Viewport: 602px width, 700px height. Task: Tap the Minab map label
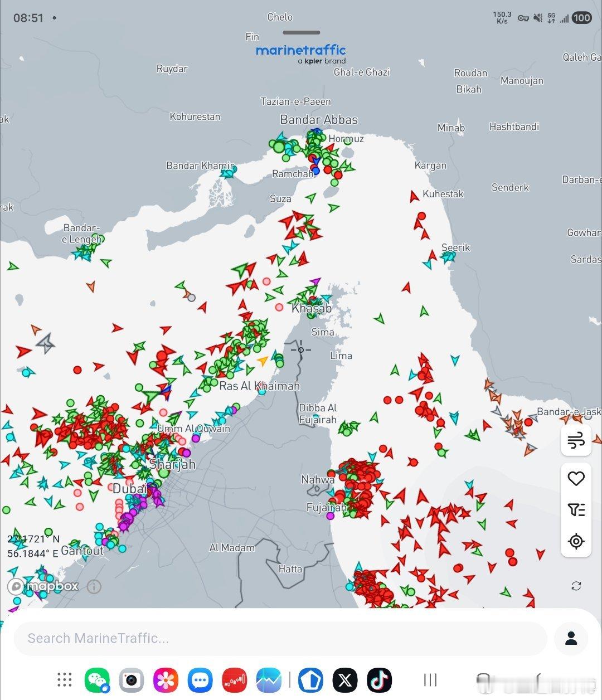(451, 128)
